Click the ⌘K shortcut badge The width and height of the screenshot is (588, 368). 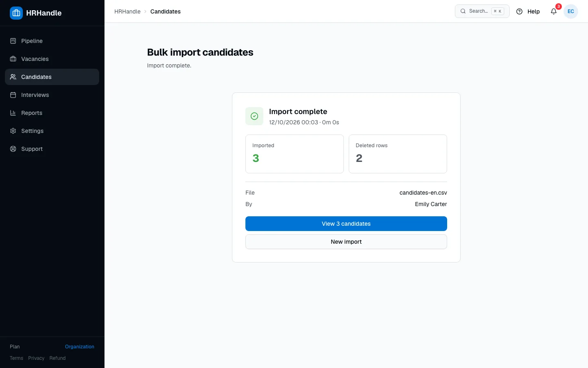click(498, 11)
